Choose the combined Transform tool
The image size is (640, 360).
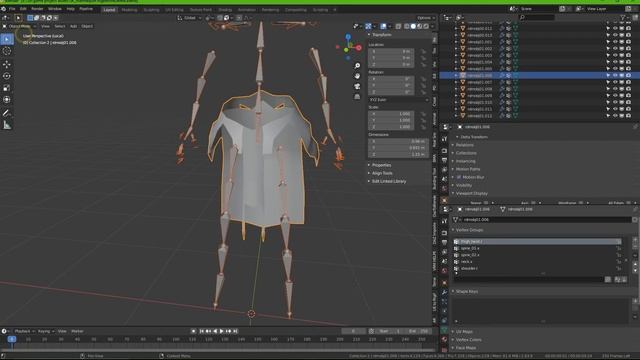click(x=7, y=100)
